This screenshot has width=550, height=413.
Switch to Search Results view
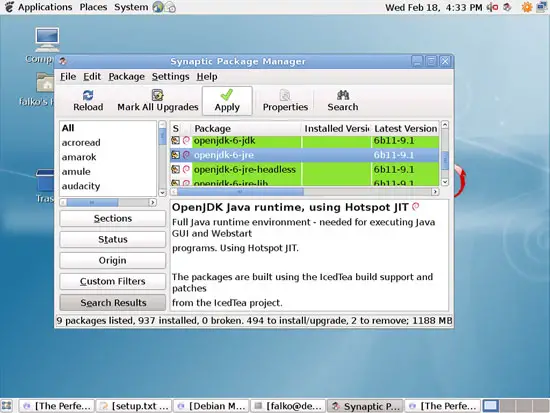(113, 302)
